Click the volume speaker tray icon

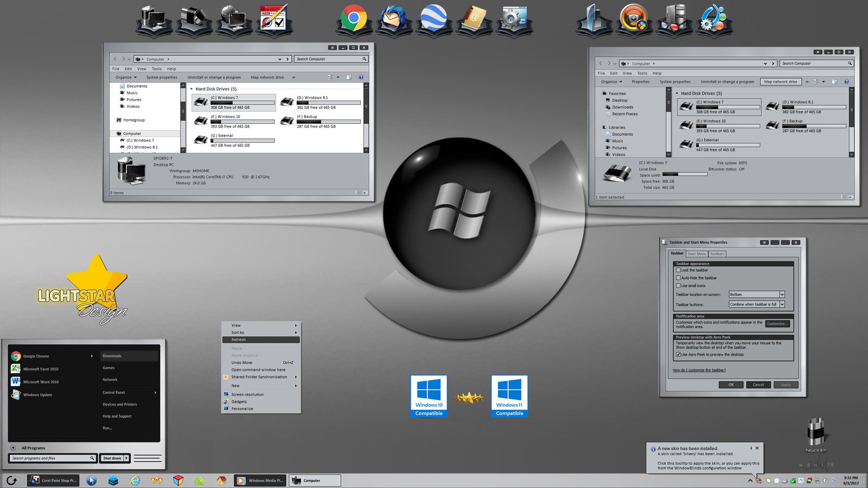(825, 480)
